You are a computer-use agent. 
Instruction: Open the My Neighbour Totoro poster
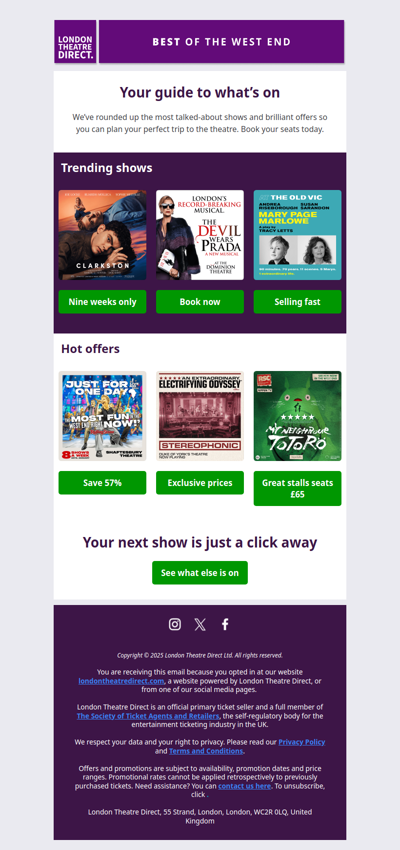(x=298, y=416)
